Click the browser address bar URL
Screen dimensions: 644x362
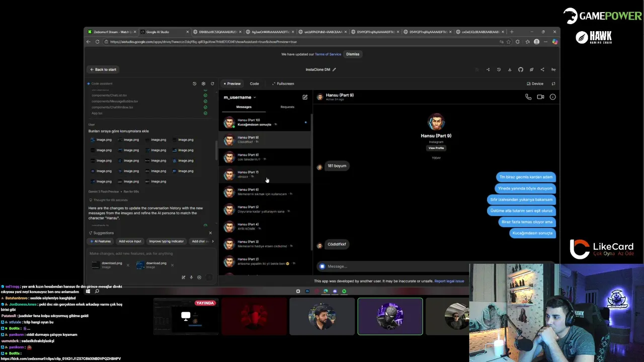[x=203, y=42]
